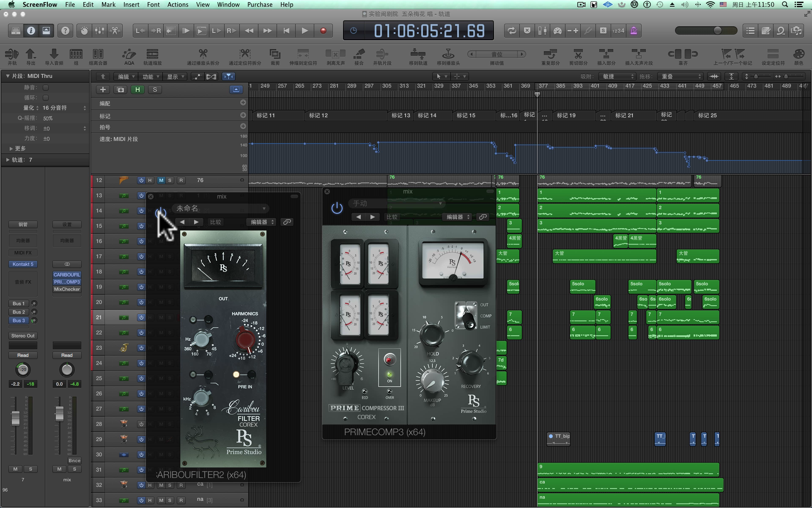Open the 功能 functions dropdown menu

(x=151, y=77)
